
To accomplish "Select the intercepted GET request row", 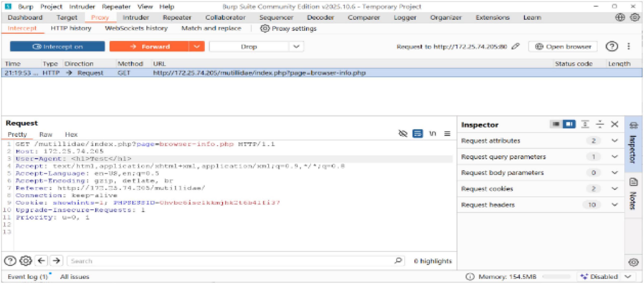I will pyautogui.click(x=322, y=73).
